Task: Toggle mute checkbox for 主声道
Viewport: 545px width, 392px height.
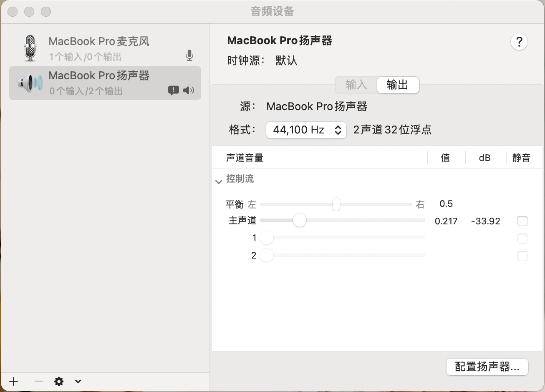Action: 522,221
